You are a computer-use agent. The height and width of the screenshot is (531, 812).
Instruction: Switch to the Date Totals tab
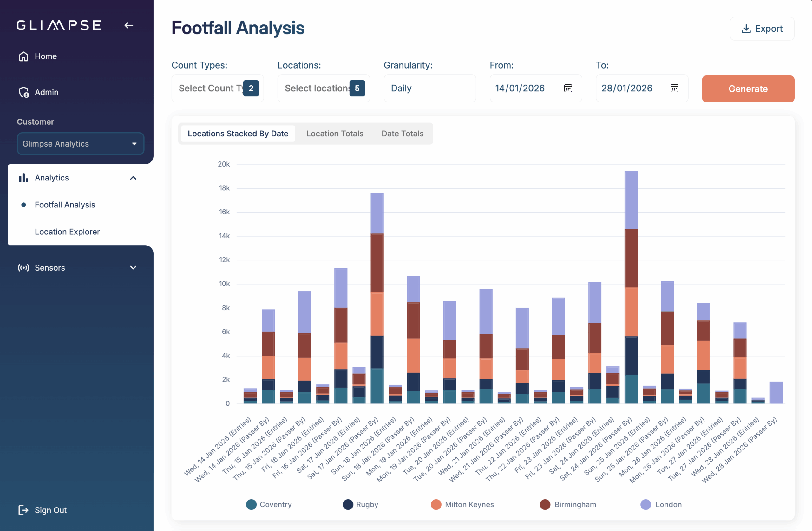coord(402,134)
